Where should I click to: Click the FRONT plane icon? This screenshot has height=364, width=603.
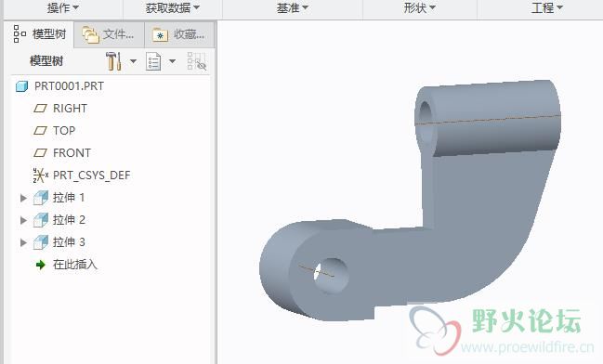(40, 153)
